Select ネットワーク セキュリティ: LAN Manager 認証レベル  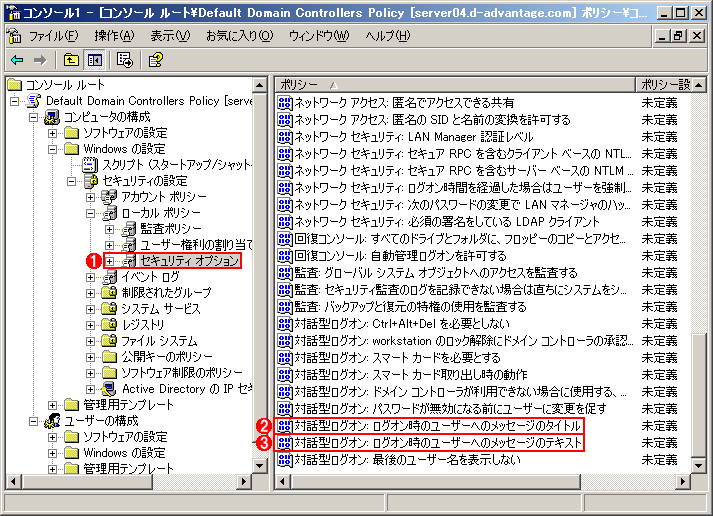[x=414, y=137]
